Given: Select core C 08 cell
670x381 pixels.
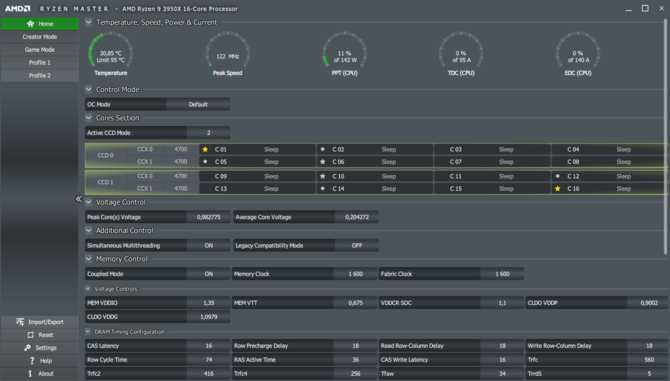Looking at the screenshot, I should tap(609, 161).
